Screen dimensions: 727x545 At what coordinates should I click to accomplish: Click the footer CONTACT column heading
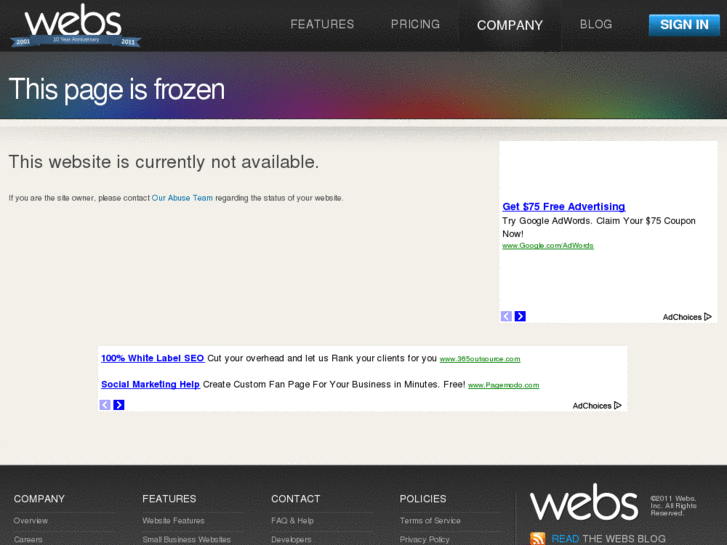[296, 499]
